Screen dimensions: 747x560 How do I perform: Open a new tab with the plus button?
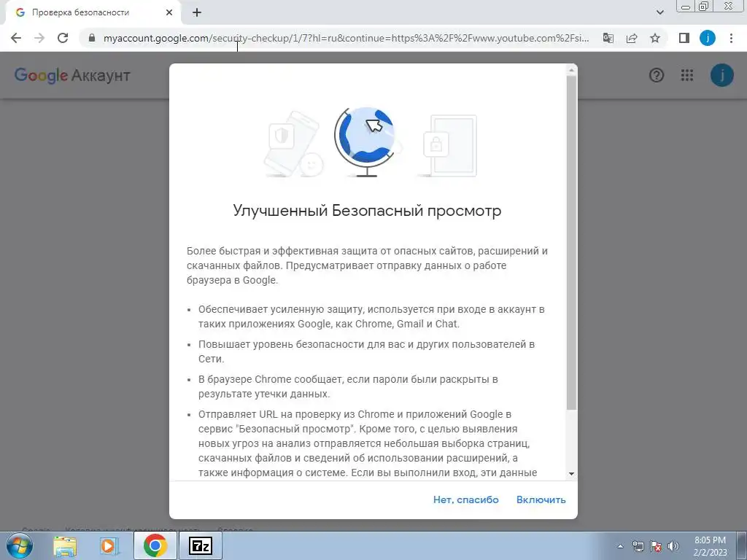[x=197, y=13]
